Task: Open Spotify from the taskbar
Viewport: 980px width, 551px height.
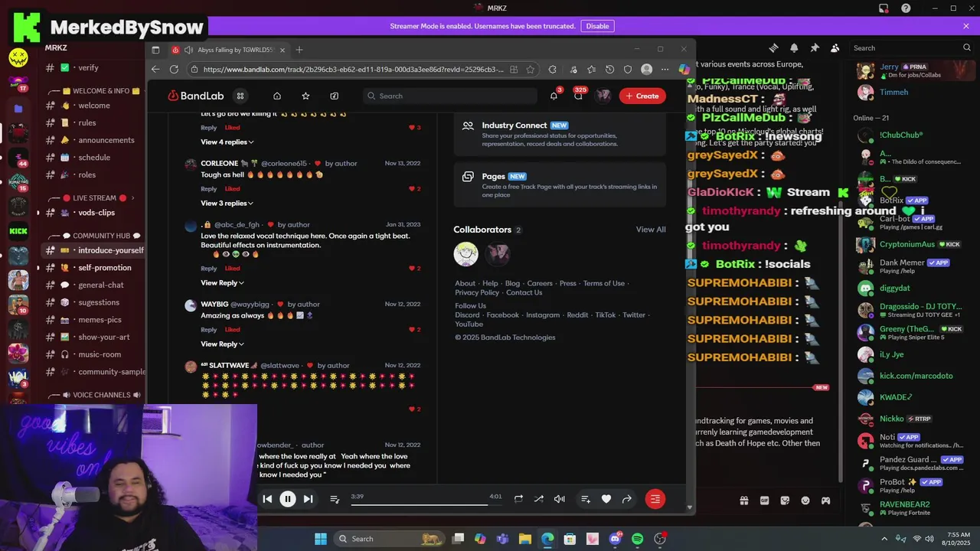Action: coord(637,539)
